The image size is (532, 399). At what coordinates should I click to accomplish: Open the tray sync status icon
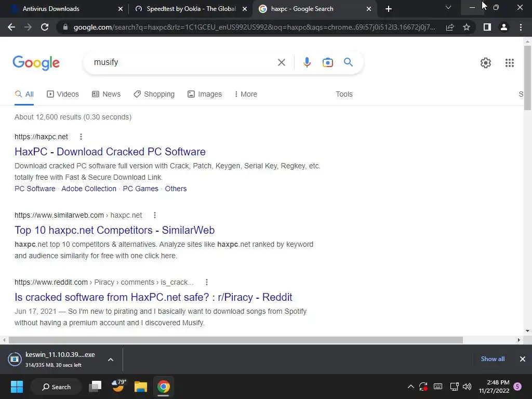pyautogui.click(x=423, y=387)
